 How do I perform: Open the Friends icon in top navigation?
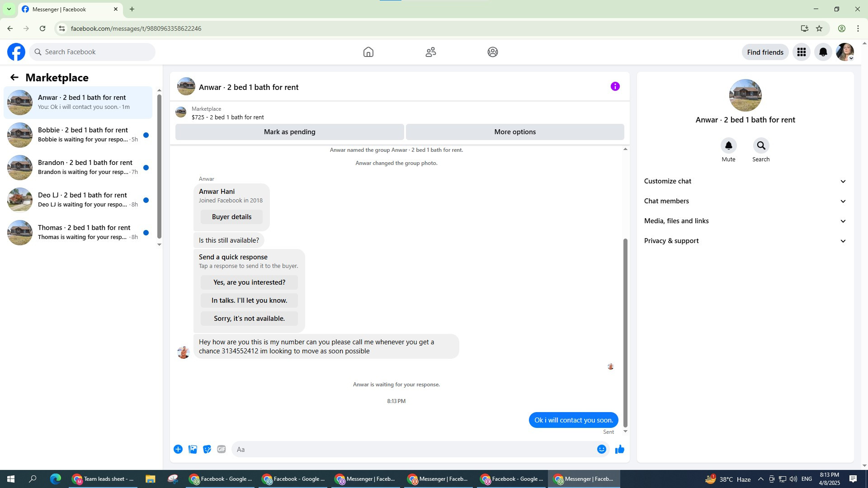pos(430,52)
